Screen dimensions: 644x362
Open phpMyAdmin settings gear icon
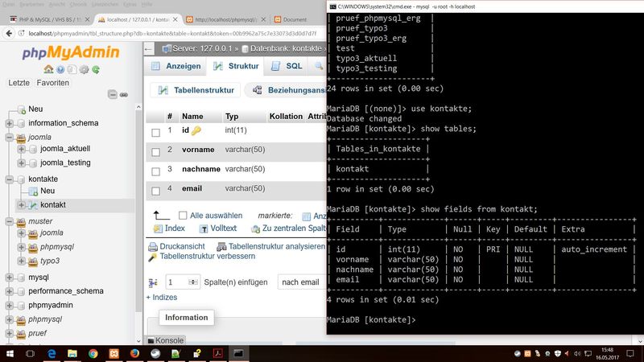(85, 69)
